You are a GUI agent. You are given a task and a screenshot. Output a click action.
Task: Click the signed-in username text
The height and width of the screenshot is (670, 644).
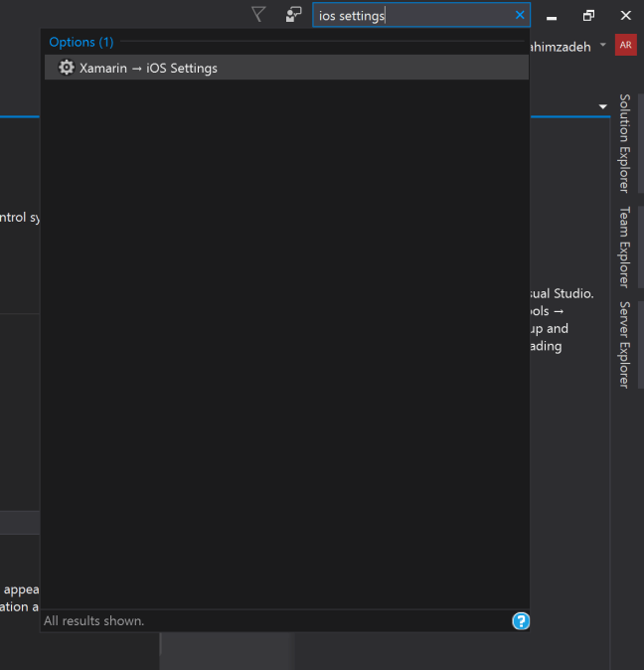pyautogui.click(x=562, y=46)
